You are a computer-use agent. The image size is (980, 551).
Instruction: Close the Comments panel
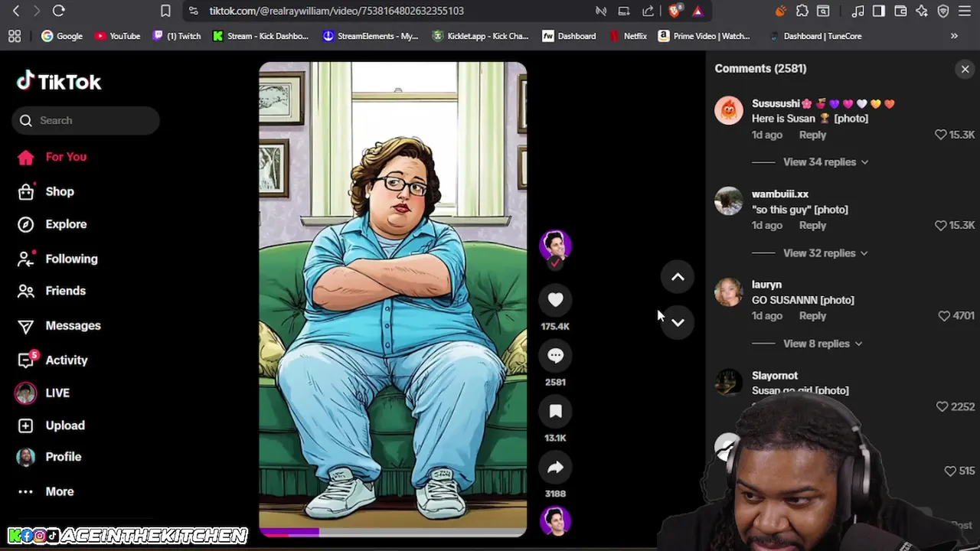[x=965, y=69]
